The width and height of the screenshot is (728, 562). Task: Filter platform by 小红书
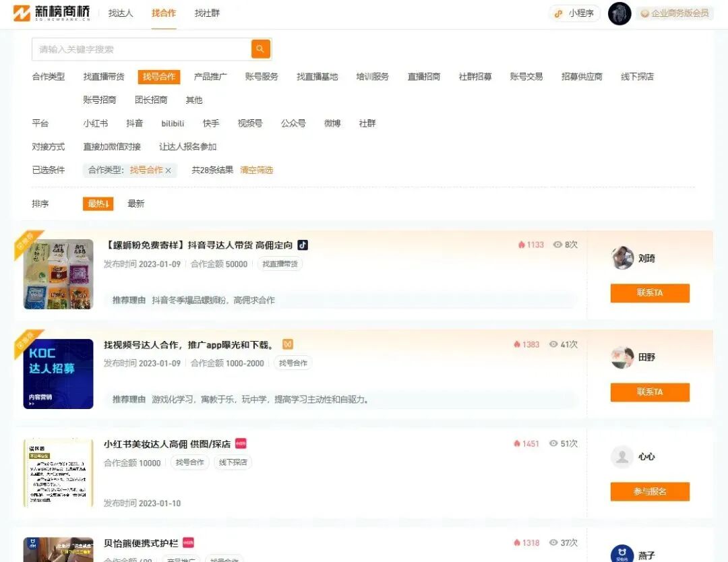[x=96, y=123]
